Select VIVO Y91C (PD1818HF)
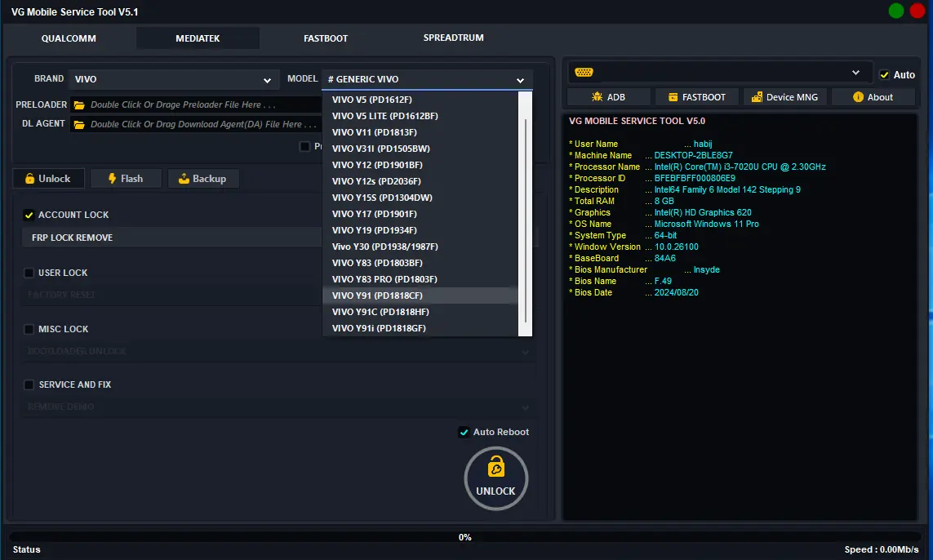The image size is (933, 560). (x=420, y=312)
